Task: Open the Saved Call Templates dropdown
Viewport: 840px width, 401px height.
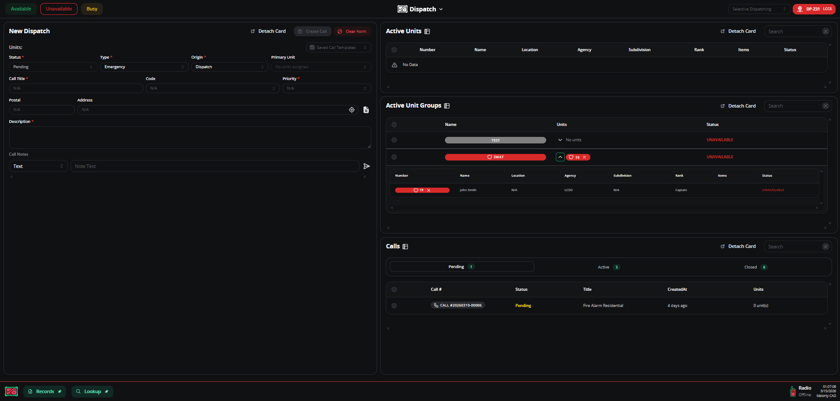Action: [339, 48]
